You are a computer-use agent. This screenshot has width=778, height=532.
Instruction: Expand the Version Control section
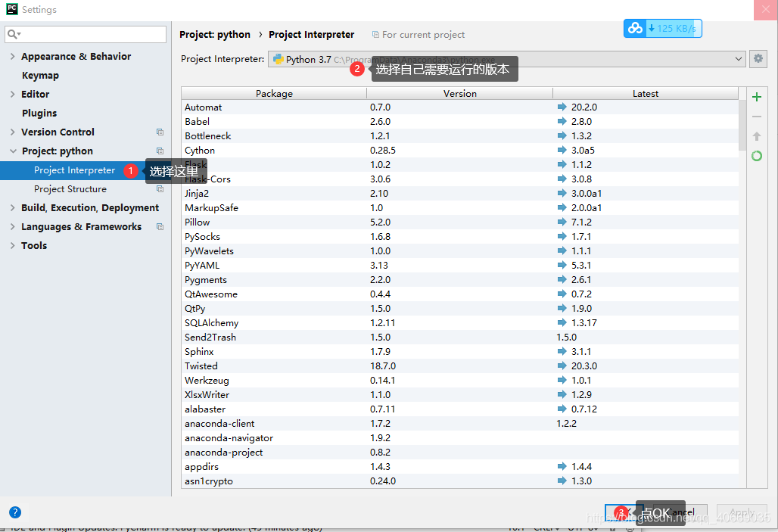[x=12, y=132]
